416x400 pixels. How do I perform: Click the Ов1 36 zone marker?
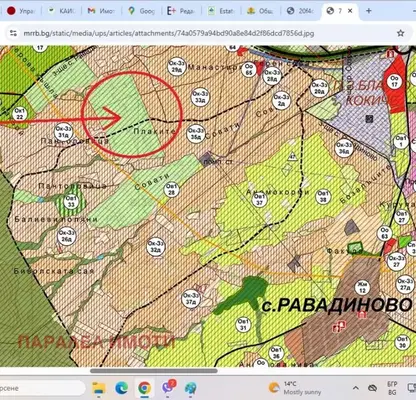tap(276, 353)
